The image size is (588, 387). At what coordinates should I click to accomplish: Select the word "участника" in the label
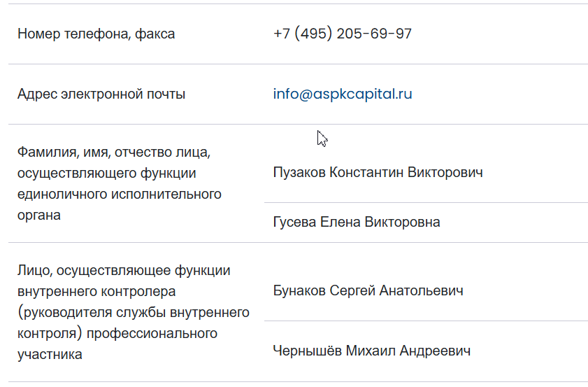tap(50, 354)
